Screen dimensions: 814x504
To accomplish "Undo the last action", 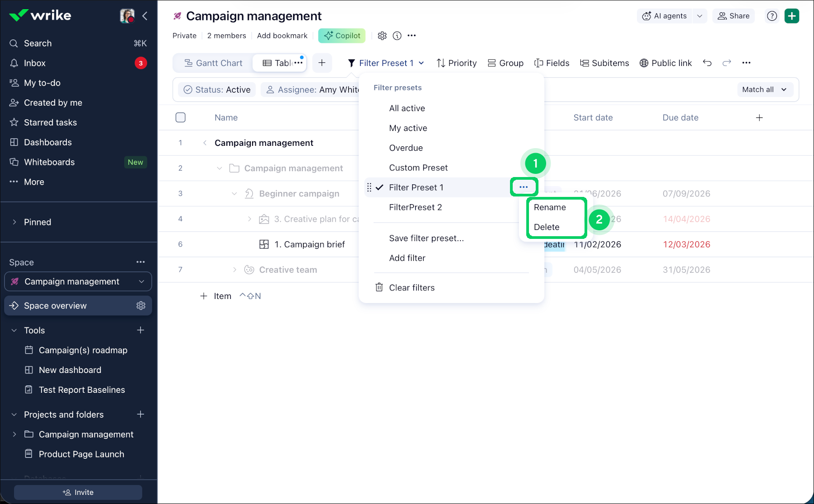I will click(707, 63).
